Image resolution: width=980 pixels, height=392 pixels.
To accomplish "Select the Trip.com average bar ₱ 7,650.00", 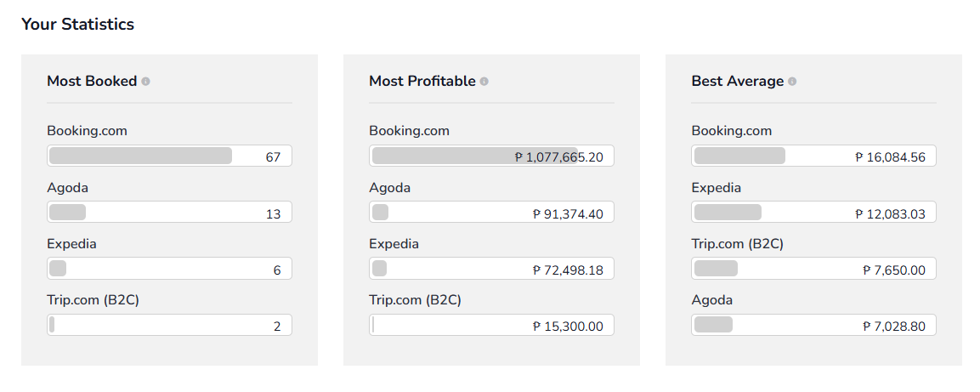I will point(813,268).
